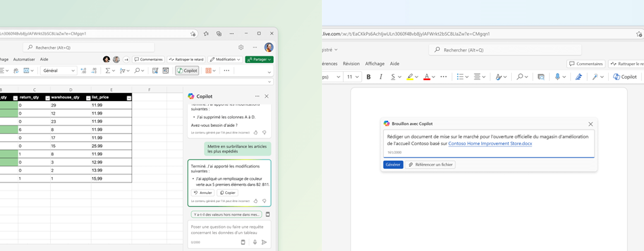644x251 pixels.
Task: Click Increase Decimal icon in Excel
Action: (x=84, y=71)
